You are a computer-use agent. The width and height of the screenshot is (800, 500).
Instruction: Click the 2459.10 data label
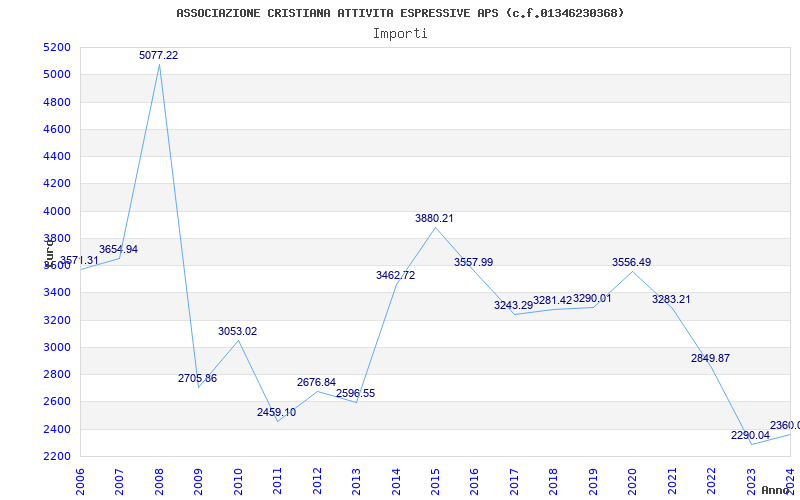point(277,412)
